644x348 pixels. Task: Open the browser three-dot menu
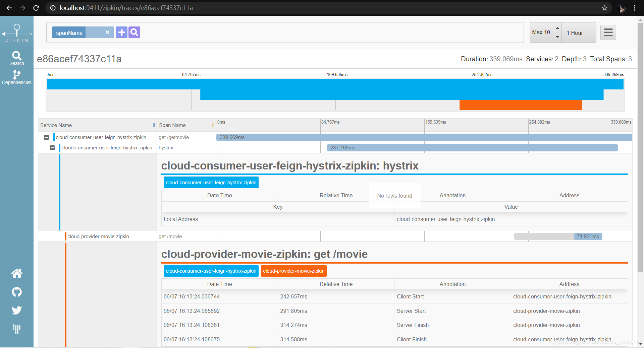pos(635,8)
